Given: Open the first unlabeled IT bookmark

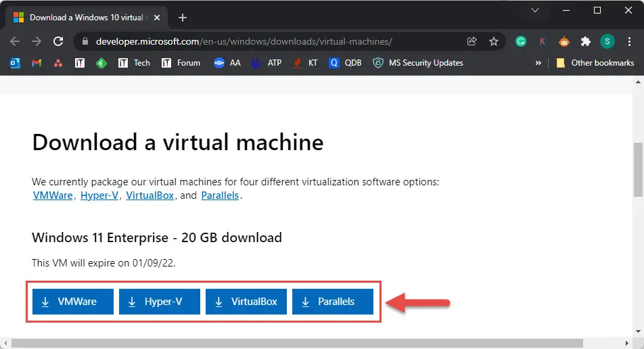Looking at the screenshot, I should [80, 63].
